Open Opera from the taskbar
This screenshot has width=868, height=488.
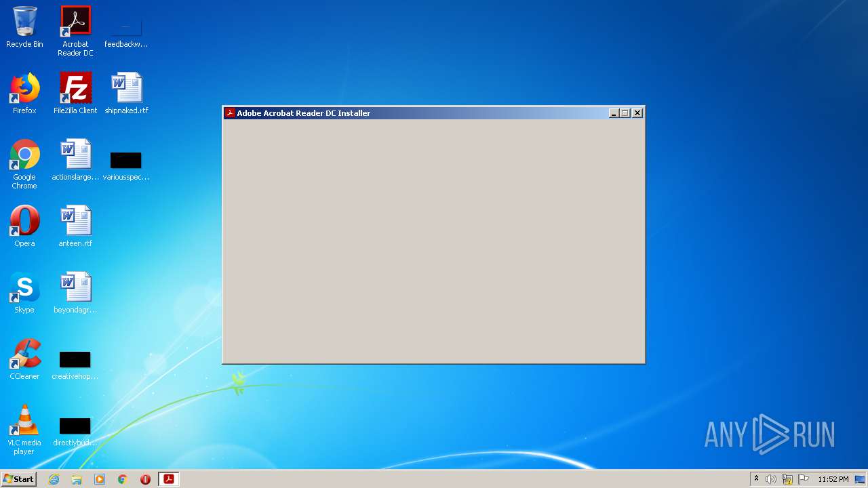145,479
